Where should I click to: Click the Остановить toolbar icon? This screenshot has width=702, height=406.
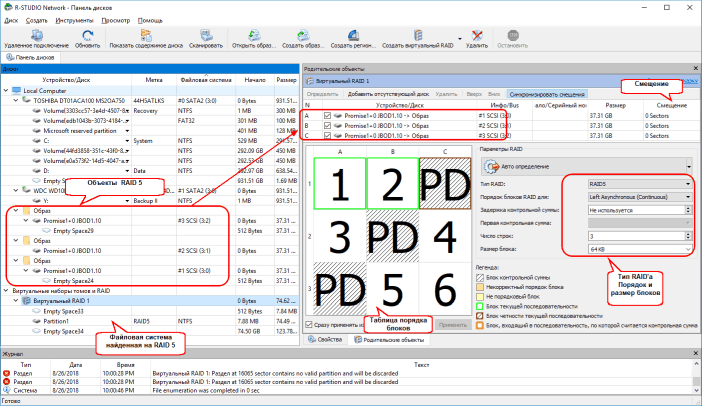[x=513, y=36]
